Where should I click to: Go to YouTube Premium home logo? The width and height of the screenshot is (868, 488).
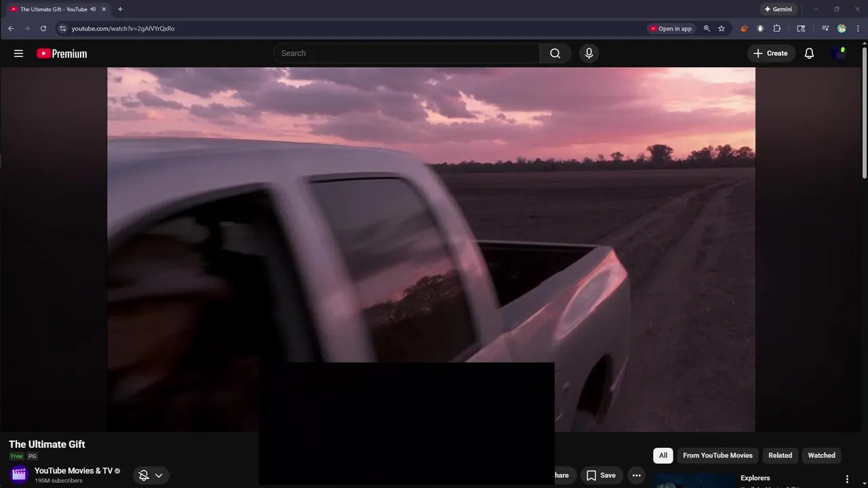[62, 54]
